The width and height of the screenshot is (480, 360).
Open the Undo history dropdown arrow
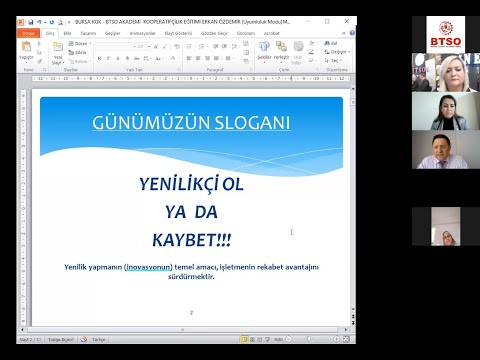(x=45, y=22)
